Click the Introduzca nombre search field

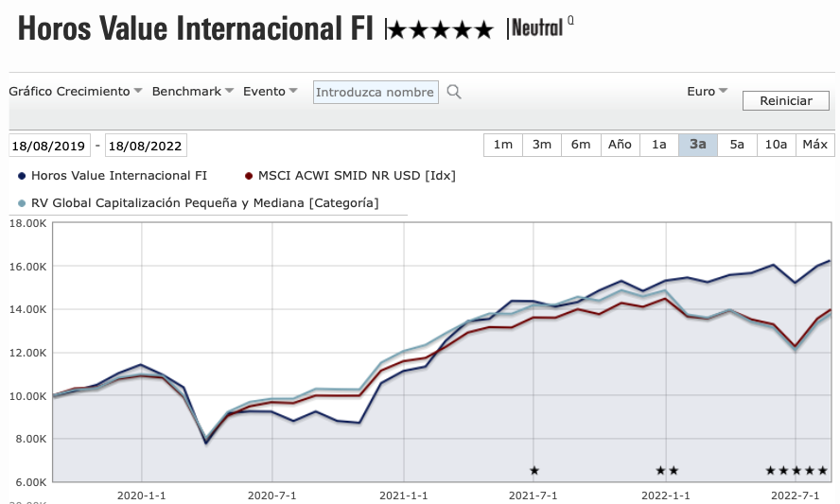376,92
